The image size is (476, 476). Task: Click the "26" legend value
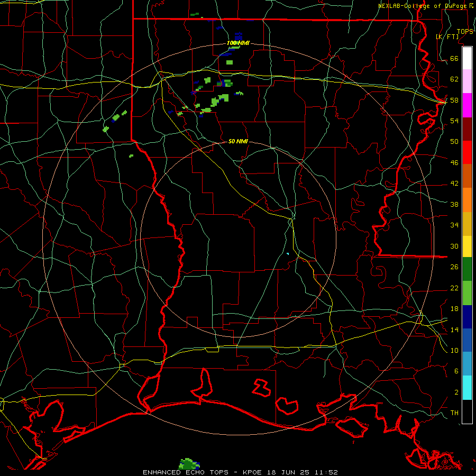coord(454,267)
